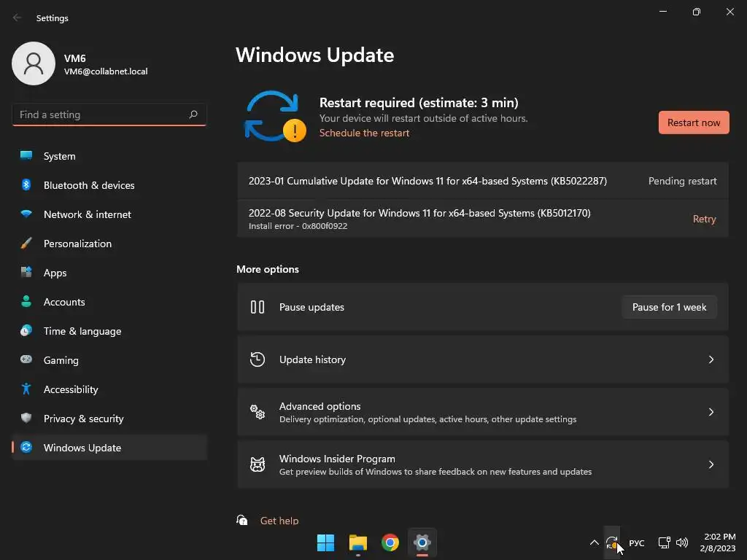Select the Network & internet wifi icon
747x560 pixels.
[26, 214]
